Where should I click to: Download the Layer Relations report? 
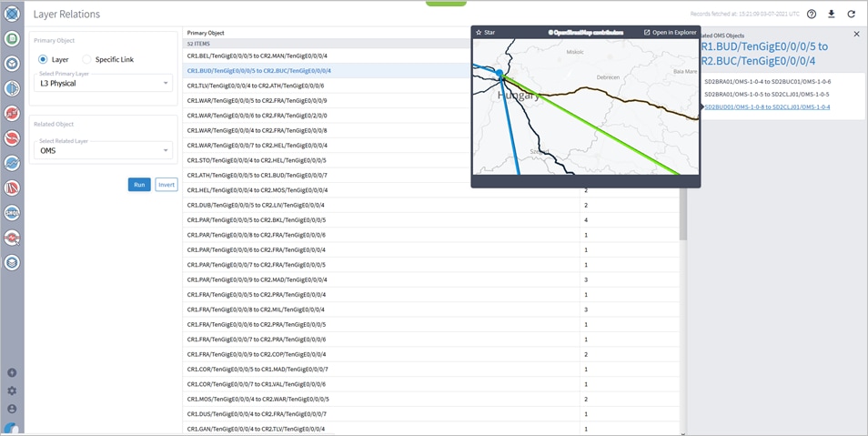(x=832, y=15)
